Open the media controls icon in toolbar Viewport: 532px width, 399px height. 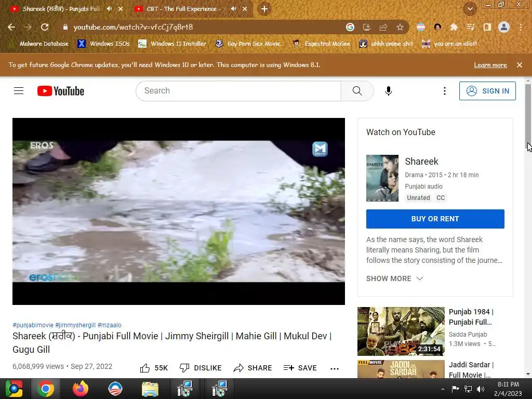point(471,27)
